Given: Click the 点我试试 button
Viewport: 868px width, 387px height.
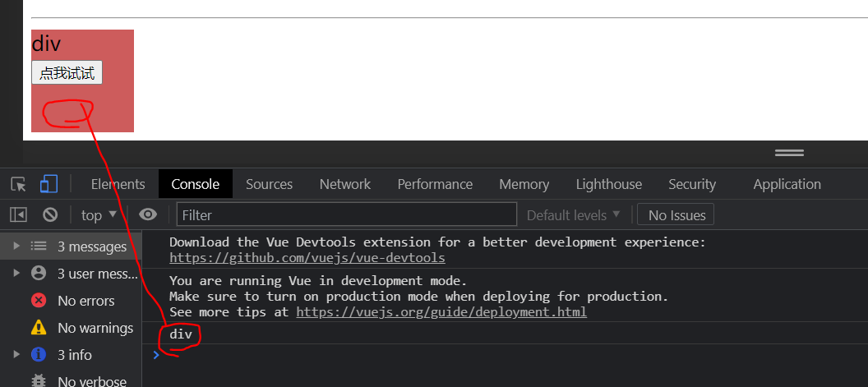Looking at the screenshot, I should 67,72.
